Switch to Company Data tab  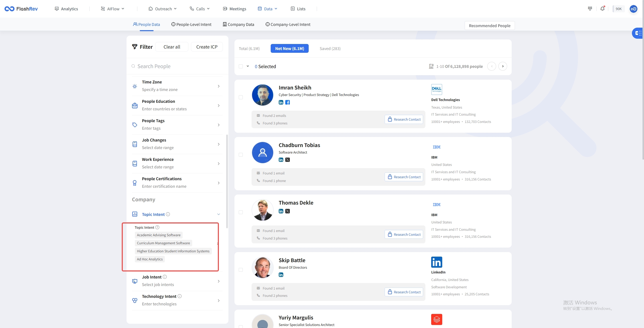tap(238, 24)
